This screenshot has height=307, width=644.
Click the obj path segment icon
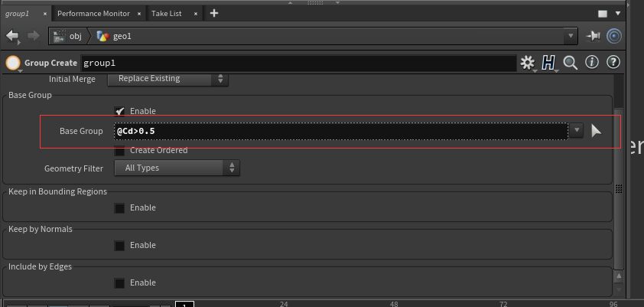click(x=60, y=36)
